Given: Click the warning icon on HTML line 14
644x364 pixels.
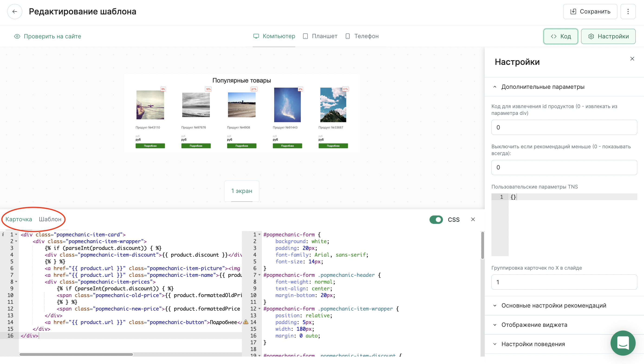Looking at the screenshot, I should point(246,322).
